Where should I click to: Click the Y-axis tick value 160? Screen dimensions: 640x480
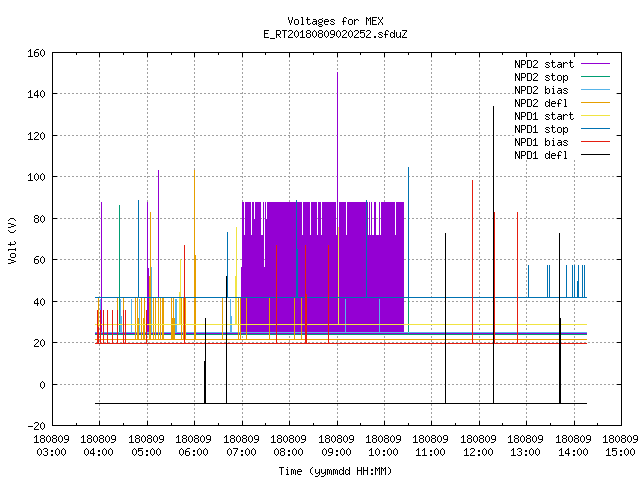(x=36, y=53)
